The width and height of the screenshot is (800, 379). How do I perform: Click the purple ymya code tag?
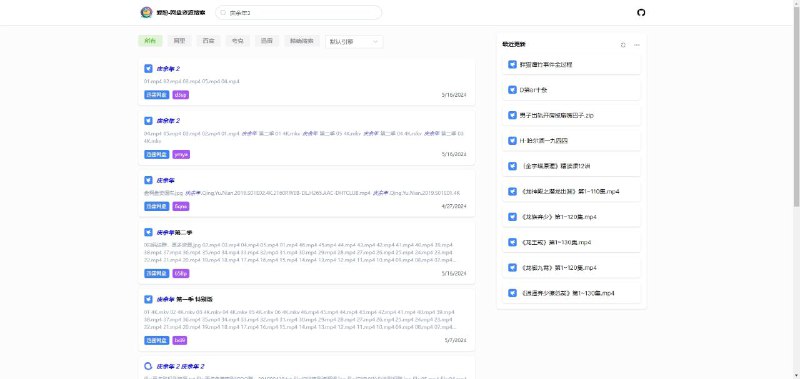181,154
